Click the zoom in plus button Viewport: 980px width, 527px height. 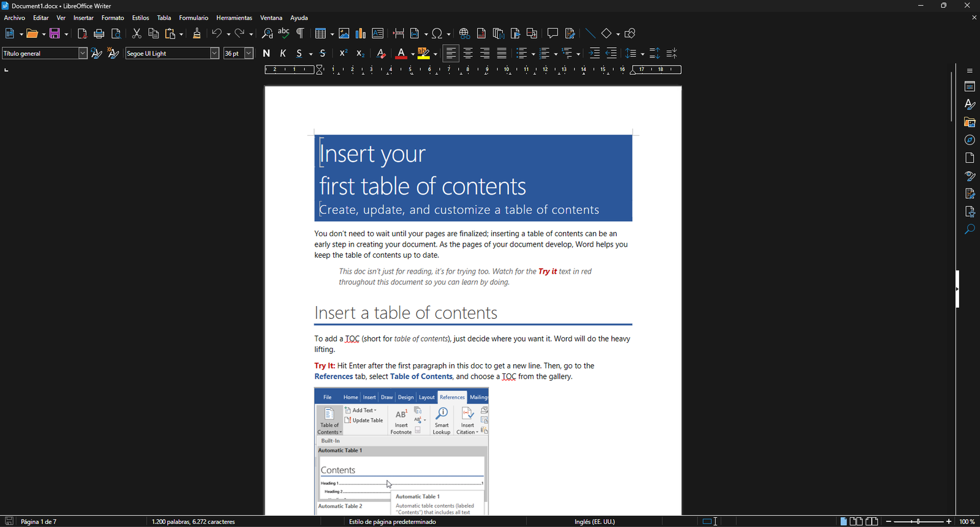click(x=949, y=522)
